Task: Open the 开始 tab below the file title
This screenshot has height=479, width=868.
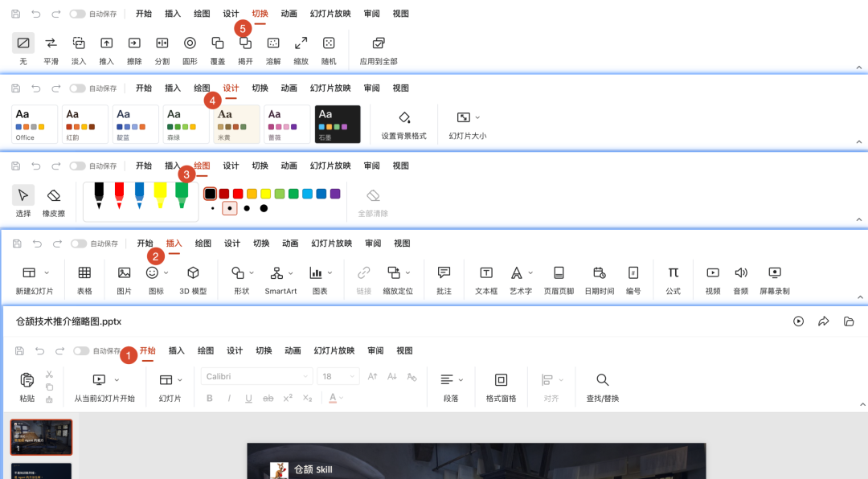Action: coord(148,350)
